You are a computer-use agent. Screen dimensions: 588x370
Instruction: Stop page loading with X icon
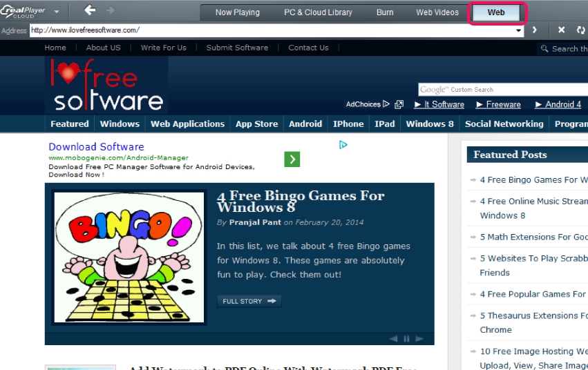(x=561, y=30)
